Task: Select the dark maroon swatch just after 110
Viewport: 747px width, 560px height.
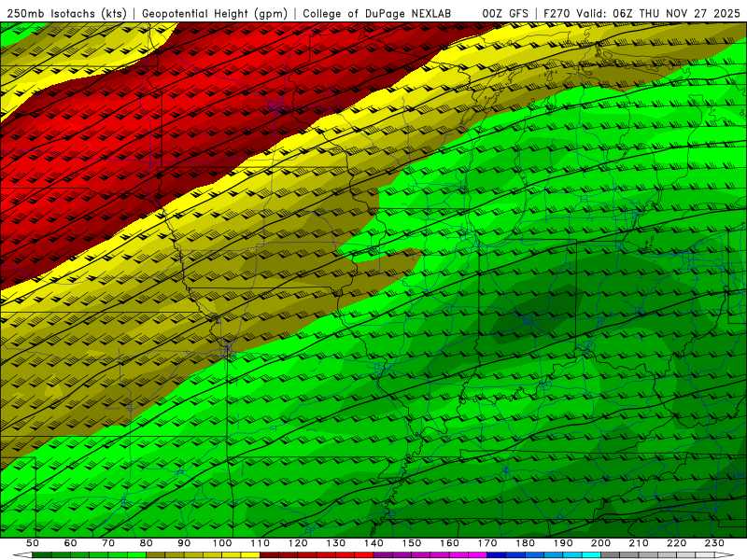Action: pyautogui.click(x=269, y=555)
